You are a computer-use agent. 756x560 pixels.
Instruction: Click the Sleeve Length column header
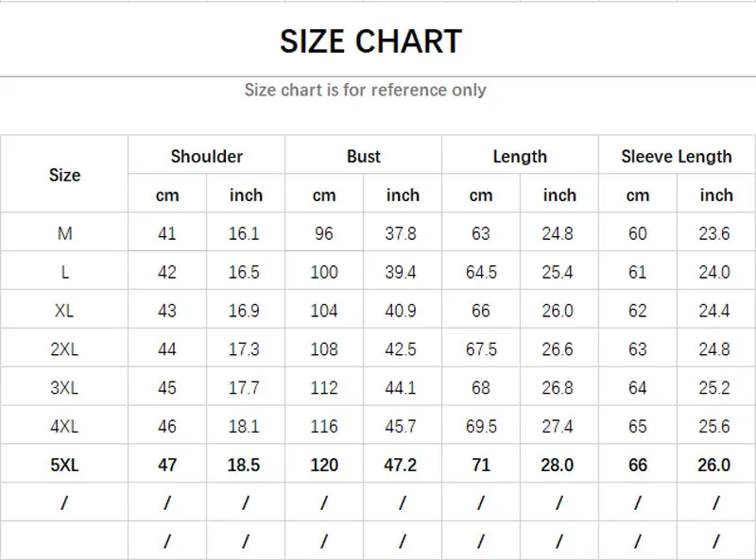point(677,157)
